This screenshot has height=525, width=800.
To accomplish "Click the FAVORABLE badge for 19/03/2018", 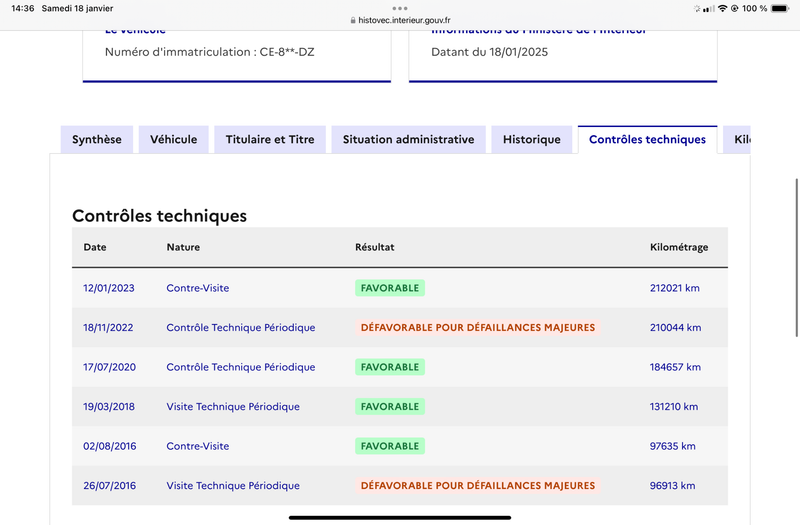I will tap(390, 407).
